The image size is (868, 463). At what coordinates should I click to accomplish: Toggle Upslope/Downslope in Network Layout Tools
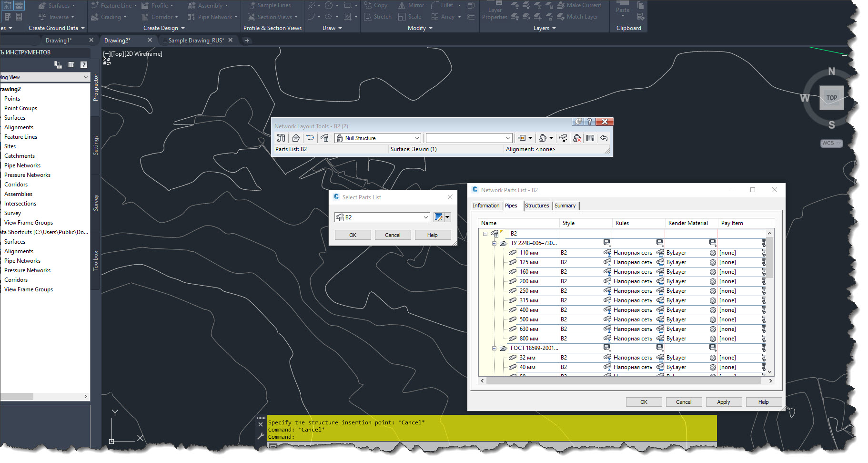click(x=563, y=138)
